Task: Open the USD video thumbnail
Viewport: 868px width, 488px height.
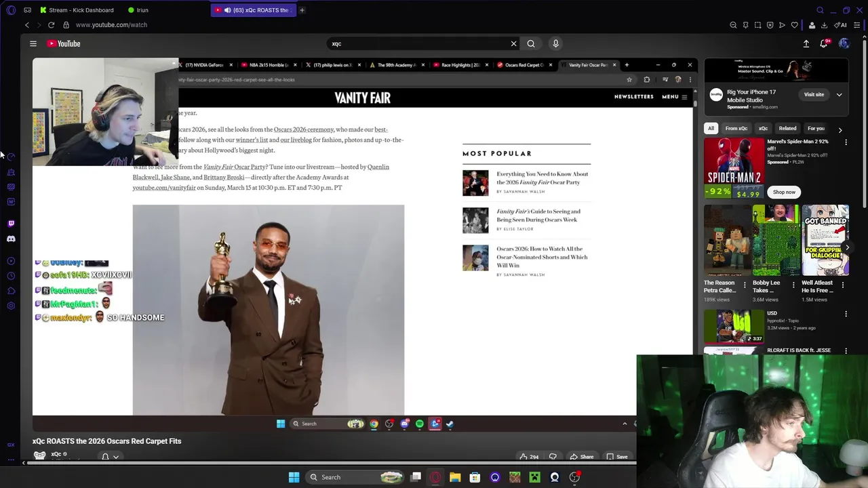Action: pos(734,327)
